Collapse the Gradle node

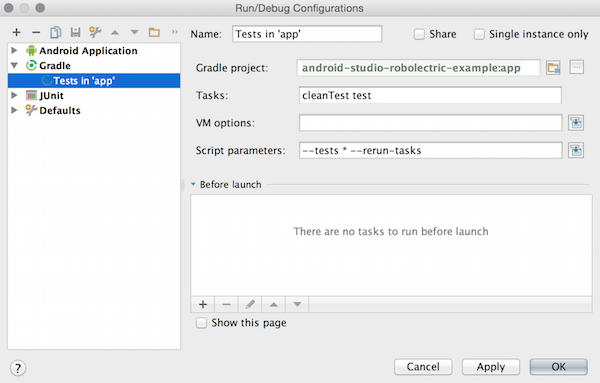pos(15,65)
